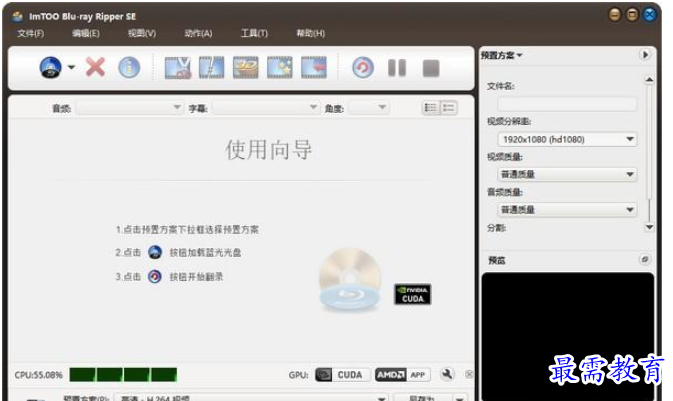Viewport: 673px width, 401px height.
Task: Click settings panel scroll down arrow
Action: click(649, 227)
